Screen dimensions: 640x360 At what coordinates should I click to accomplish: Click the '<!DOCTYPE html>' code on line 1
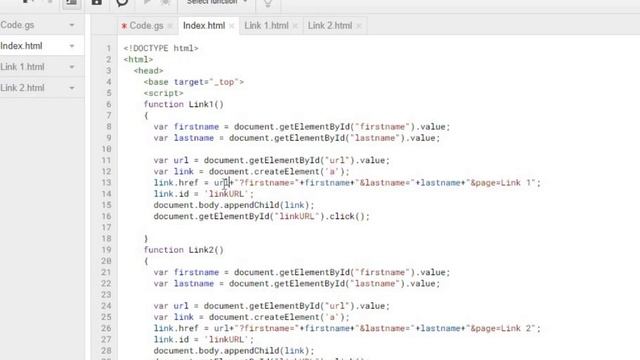[x=161, y=48]
